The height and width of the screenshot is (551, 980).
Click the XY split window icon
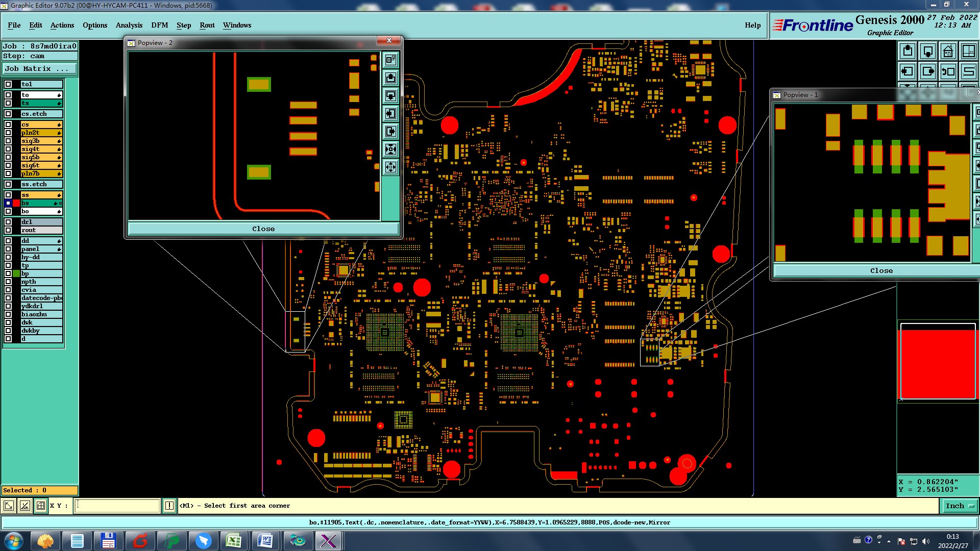[x=968, y=51]
